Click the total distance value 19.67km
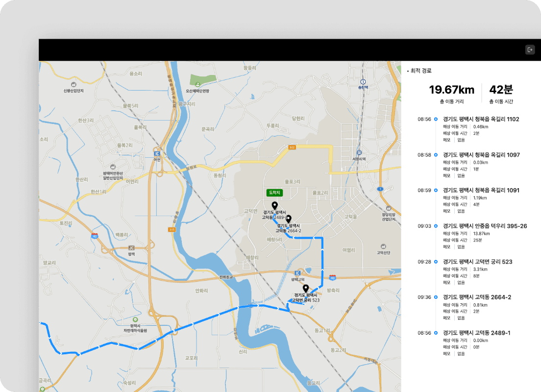 452,90
